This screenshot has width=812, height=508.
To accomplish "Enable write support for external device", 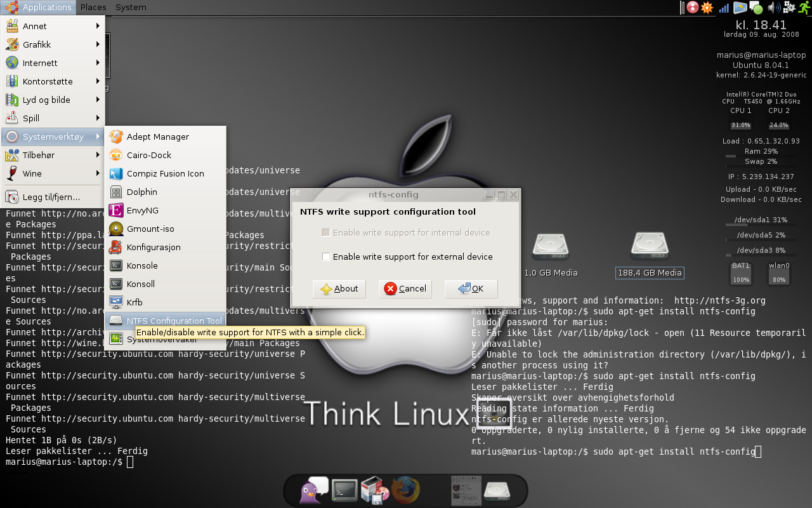I will pyautogui.click(x=326, y=257).
